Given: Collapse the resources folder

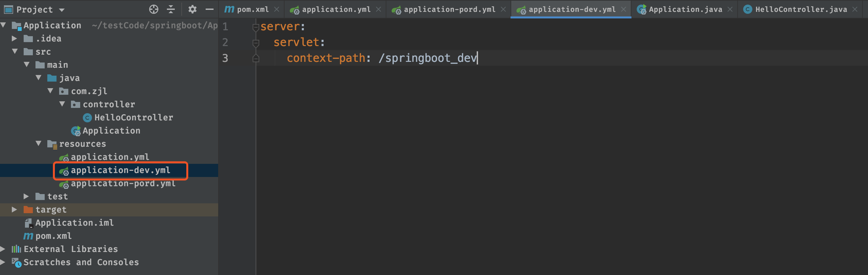Looking at the screenshot, I should 38,143.
